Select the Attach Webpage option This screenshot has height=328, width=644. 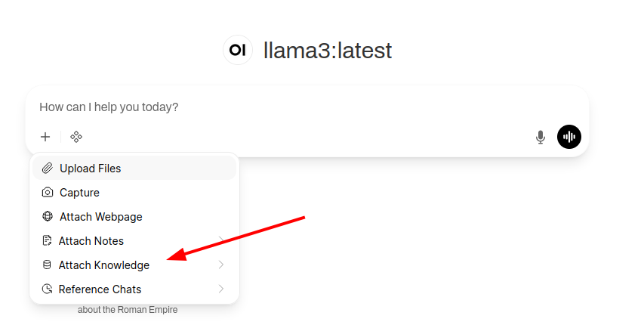pos(101,217)
